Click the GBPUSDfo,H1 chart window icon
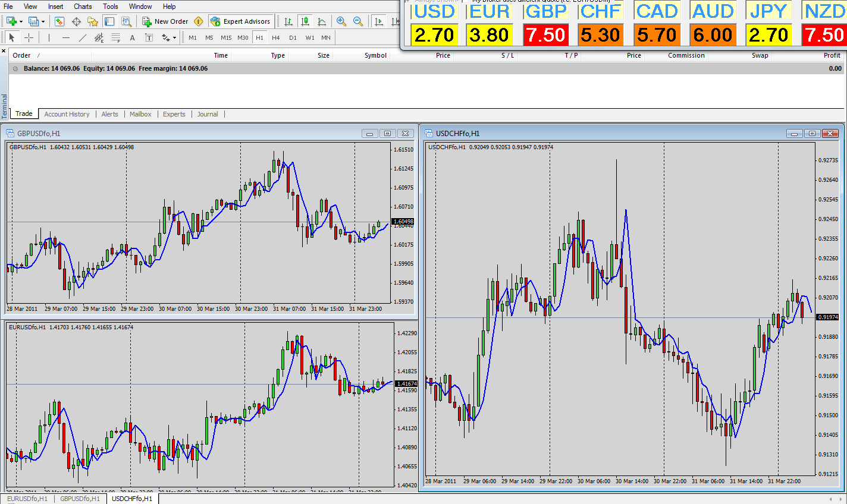Viewport: 847px width, 504px height. click(11, 133)
